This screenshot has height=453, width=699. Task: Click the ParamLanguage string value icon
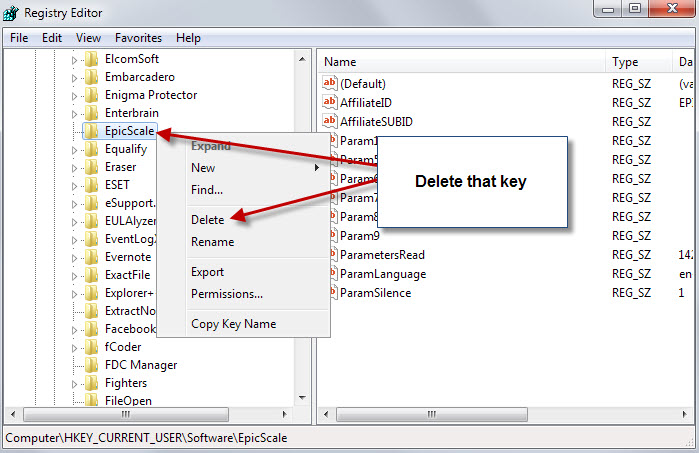[332, 274]
